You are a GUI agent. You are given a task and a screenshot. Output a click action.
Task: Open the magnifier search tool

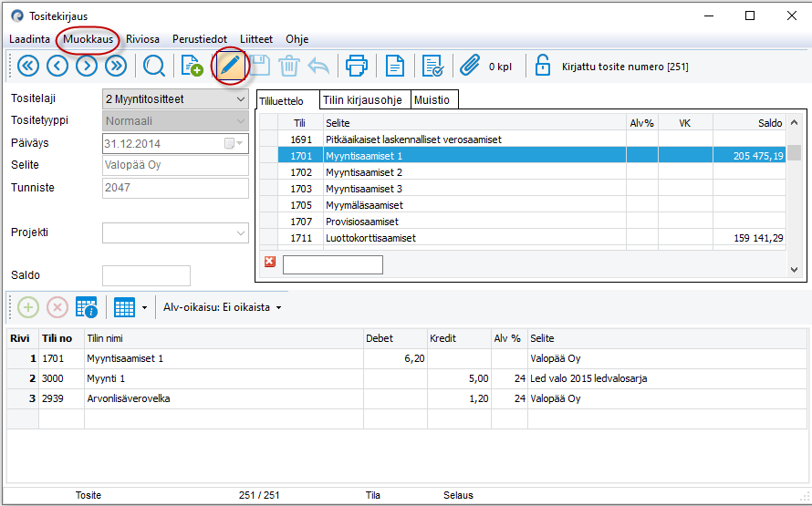(x=154, y=67)
